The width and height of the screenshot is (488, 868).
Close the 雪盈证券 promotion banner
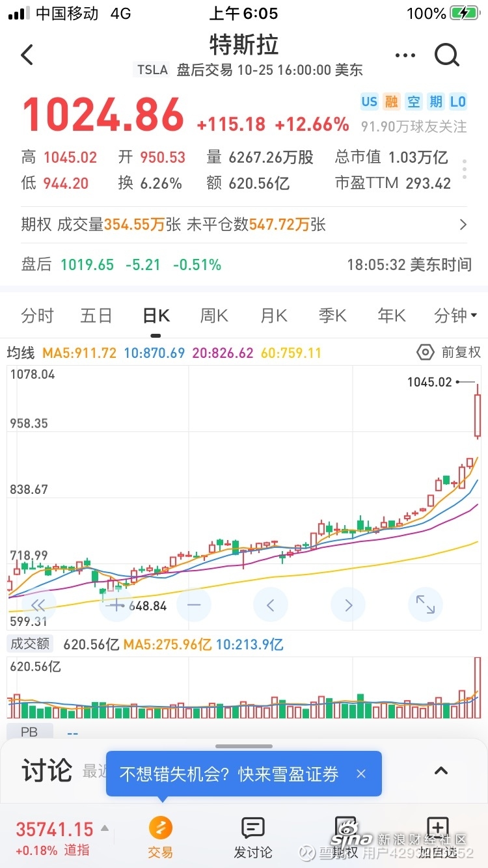(x=361, y=774)
